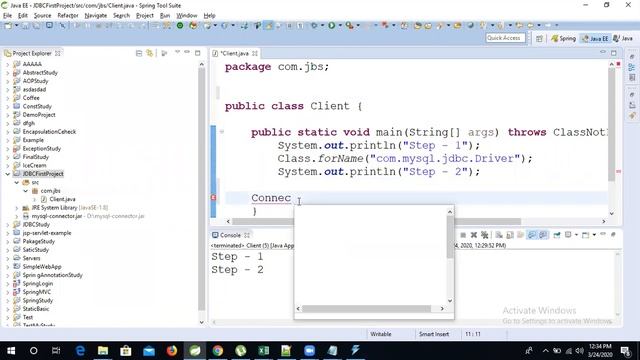Open Excel from taskbar

[x=263, y=351]
